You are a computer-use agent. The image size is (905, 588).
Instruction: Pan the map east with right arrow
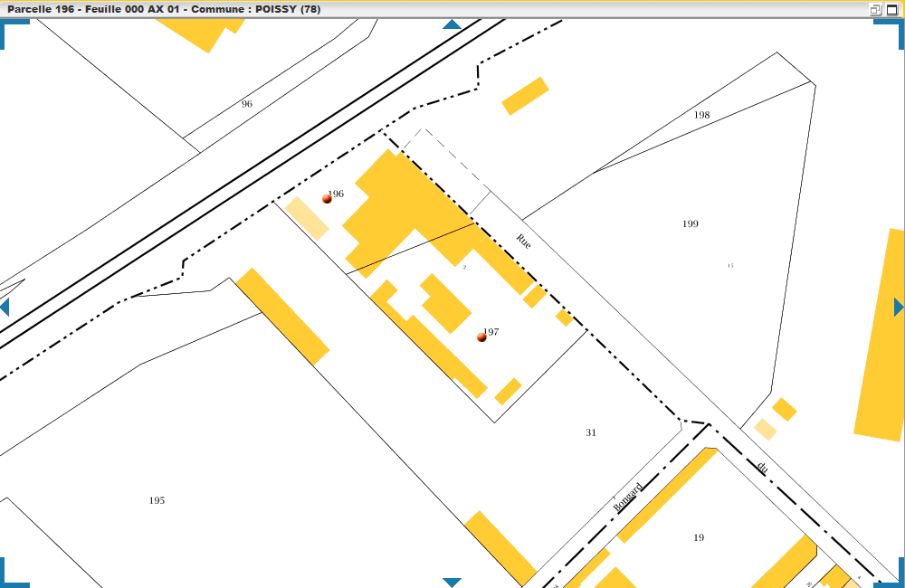pos(898,307)
